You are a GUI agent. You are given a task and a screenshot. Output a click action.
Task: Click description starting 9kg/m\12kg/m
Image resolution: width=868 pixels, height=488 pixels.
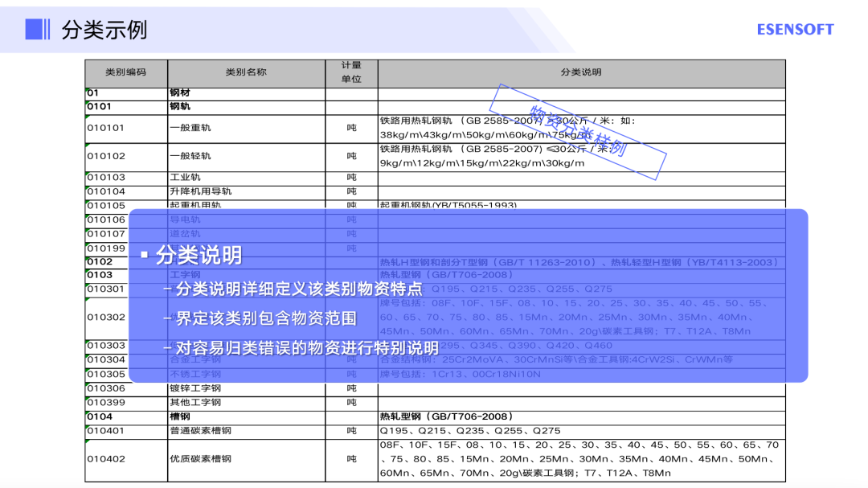(x=482, y=163)
